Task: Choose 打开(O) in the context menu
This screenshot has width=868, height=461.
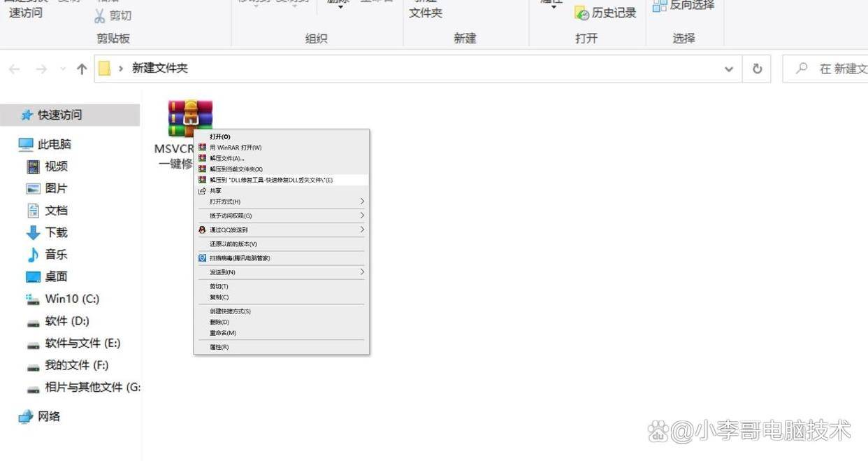Action: click(x=282, y=136)
